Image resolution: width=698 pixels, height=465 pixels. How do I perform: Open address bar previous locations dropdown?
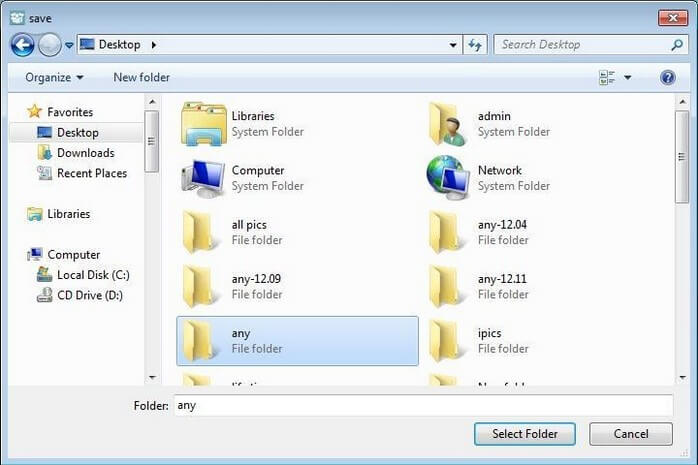coord(453,45)
